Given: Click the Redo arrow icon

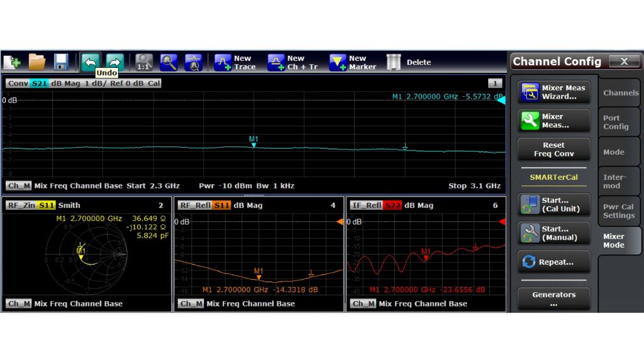Looking at the screenshot, I should 114,62.
